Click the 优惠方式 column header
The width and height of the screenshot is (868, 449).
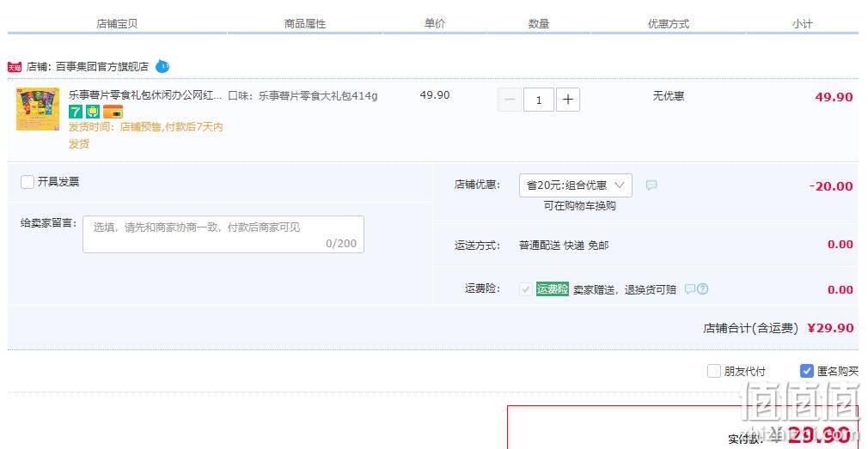click(x=669, y=24)
